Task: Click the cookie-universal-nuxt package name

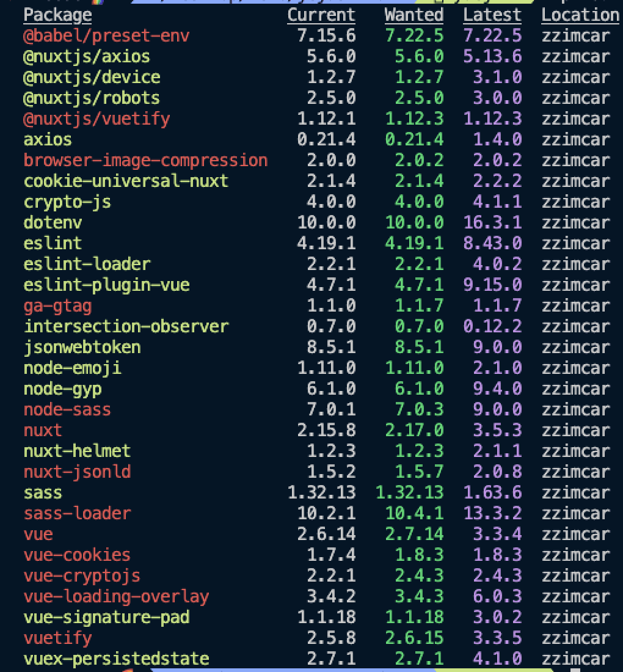Action: coord(126,181)
